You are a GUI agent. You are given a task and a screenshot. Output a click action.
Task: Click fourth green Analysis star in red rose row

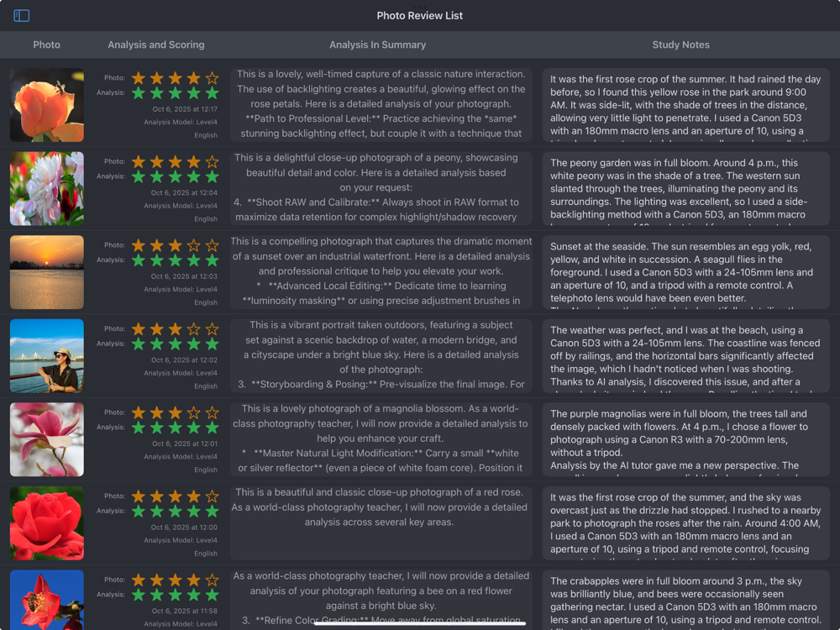pyautogui.click(x=193, y=511)
